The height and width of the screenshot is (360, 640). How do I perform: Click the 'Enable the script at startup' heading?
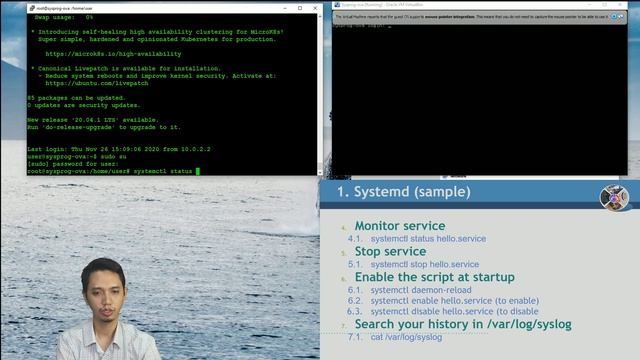pos(435,277)
